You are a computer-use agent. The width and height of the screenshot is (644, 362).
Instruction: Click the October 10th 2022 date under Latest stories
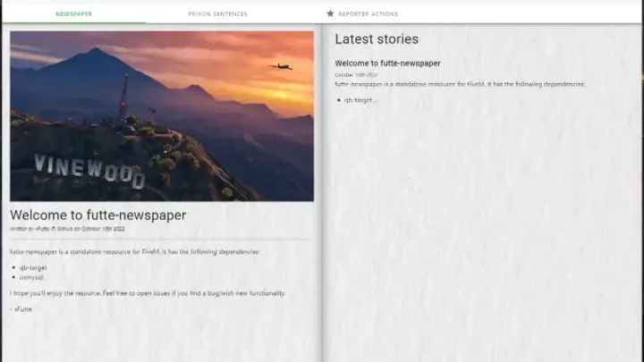tap(356, 75)
